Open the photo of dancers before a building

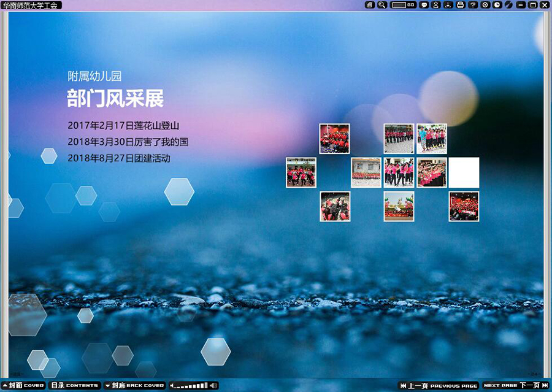(x=301, y=172)
